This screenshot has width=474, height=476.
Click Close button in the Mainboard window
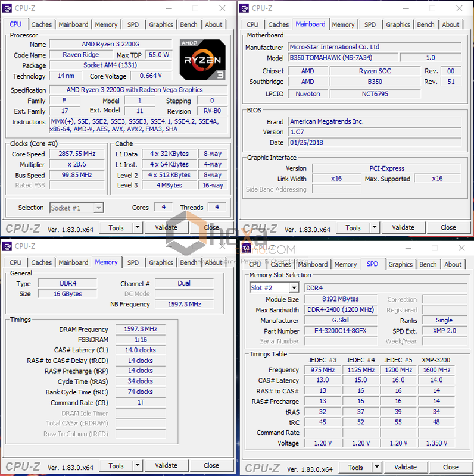[x=448, y=228]
